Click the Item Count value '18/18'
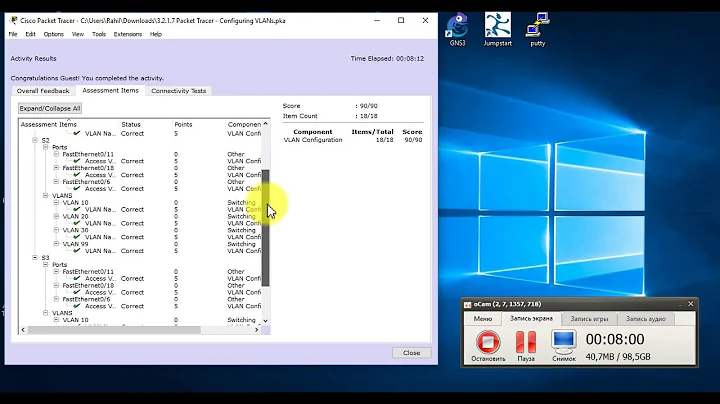Screen dimensions: 720x404 tap(368, 116)
